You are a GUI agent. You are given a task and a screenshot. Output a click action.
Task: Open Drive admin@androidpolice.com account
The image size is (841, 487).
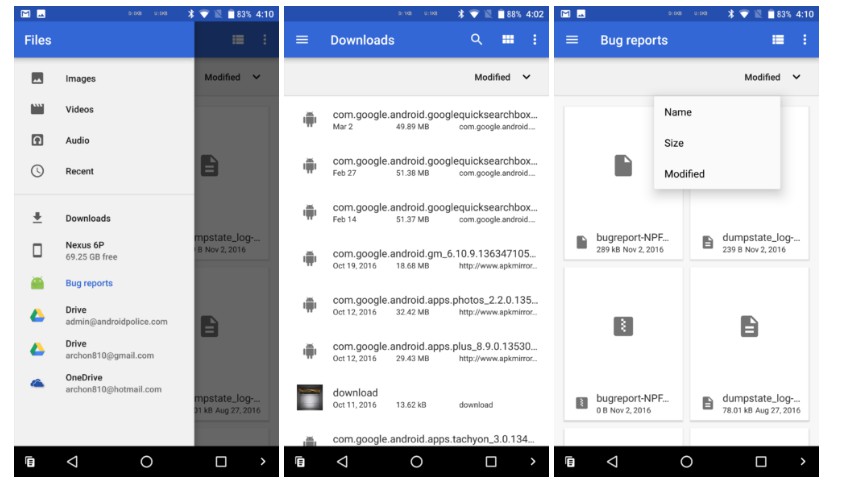[x=104, y=315]
